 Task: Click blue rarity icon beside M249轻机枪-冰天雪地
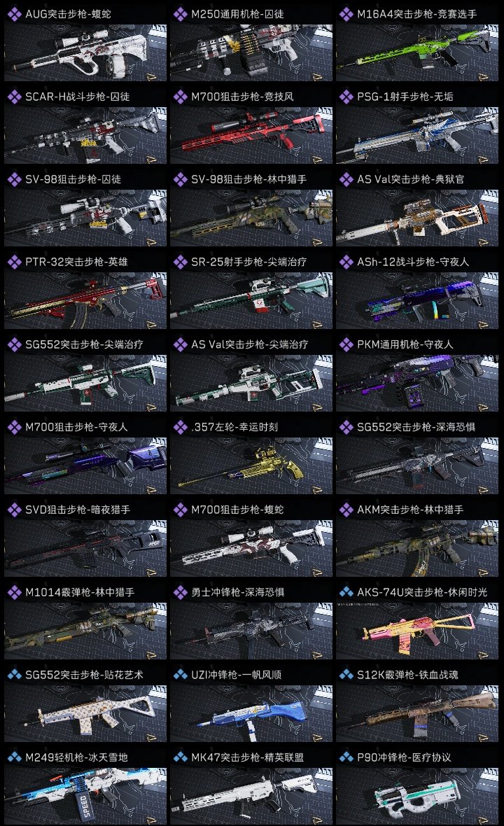14,757
